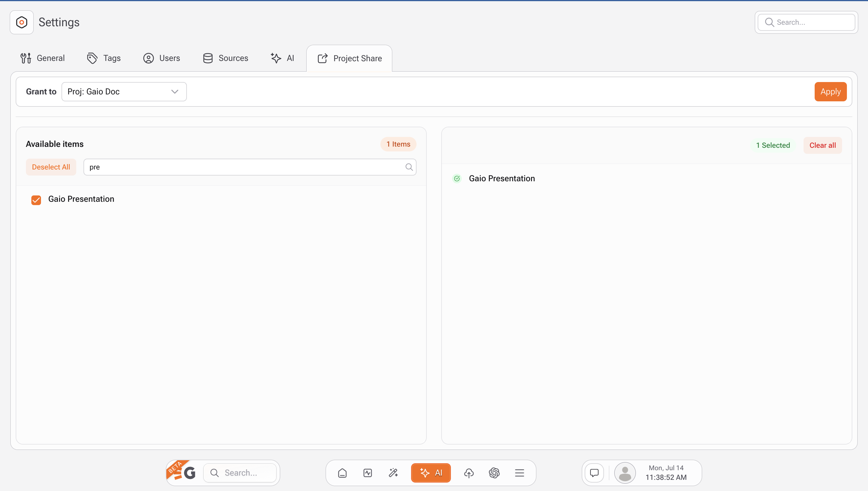
Task: Switch to the Sources tab
Action: (x=225, y=58)
